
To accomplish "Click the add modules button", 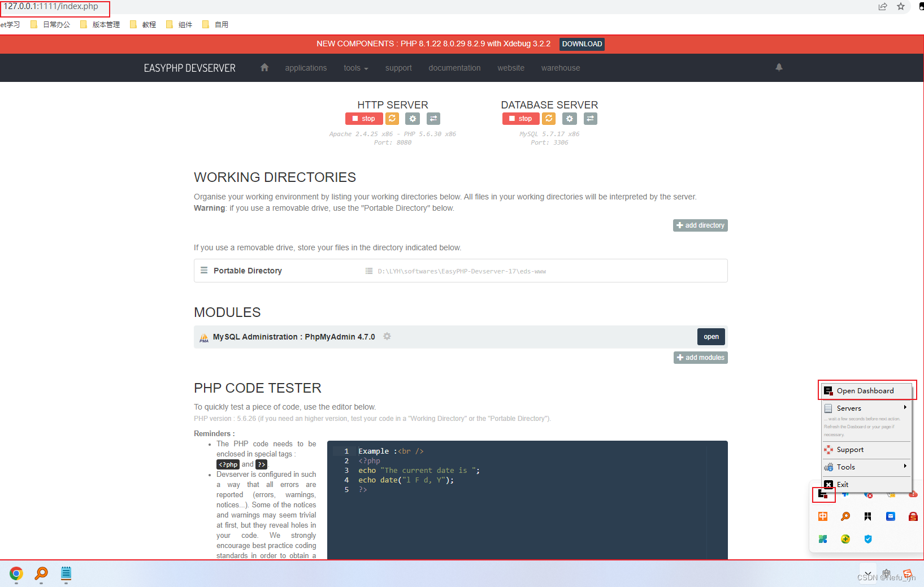I will point(701,358).
